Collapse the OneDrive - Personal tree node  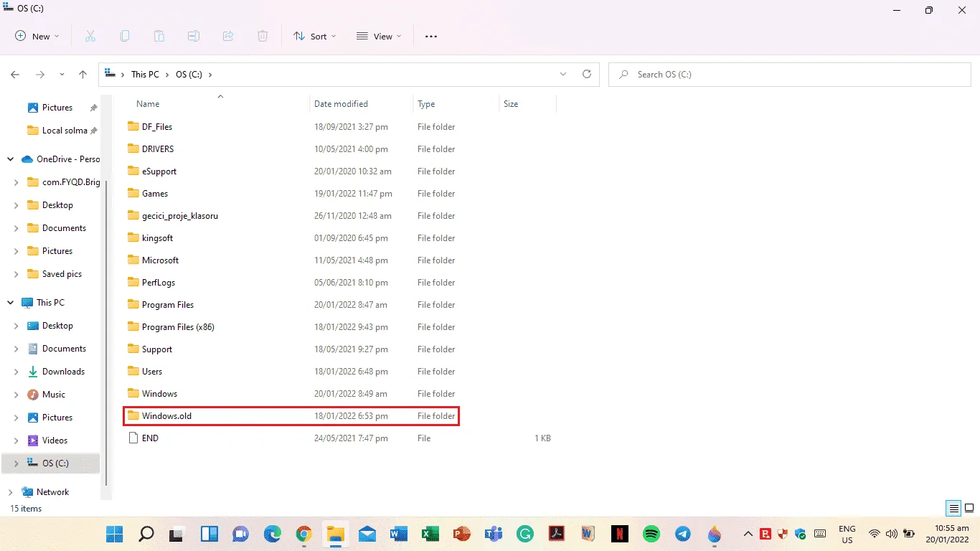pyautogui.click(x=11, y=159)
